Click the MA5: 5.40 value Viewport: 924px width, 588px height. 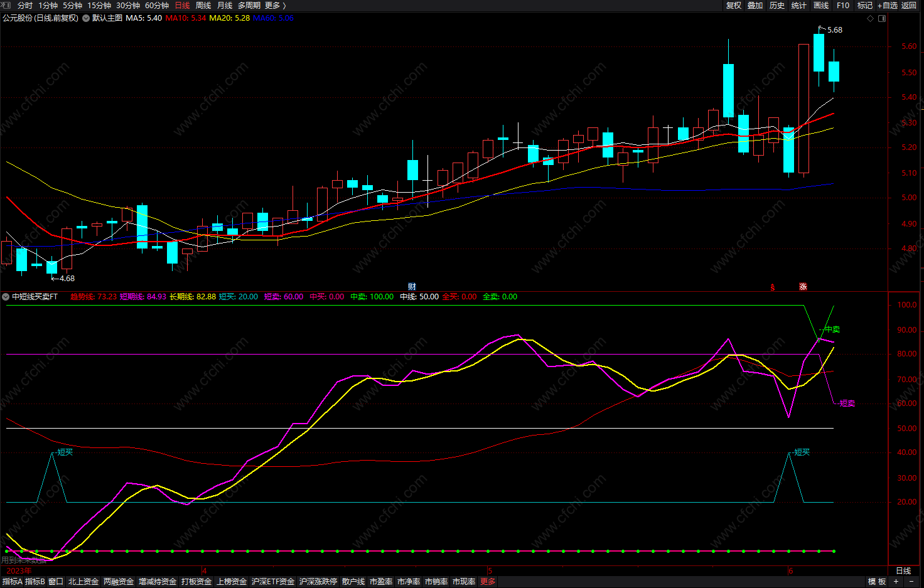[144, 18]
